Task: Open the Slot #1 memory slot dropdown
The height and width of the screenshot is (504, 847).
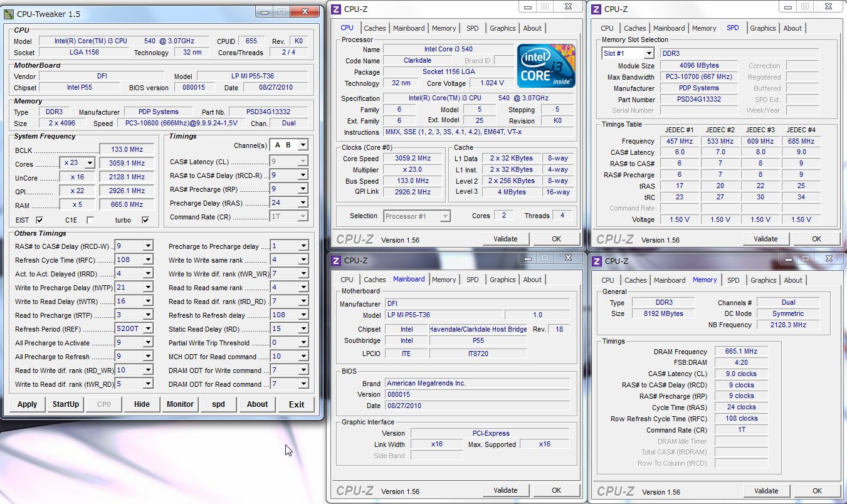Action: pos(650,53)
